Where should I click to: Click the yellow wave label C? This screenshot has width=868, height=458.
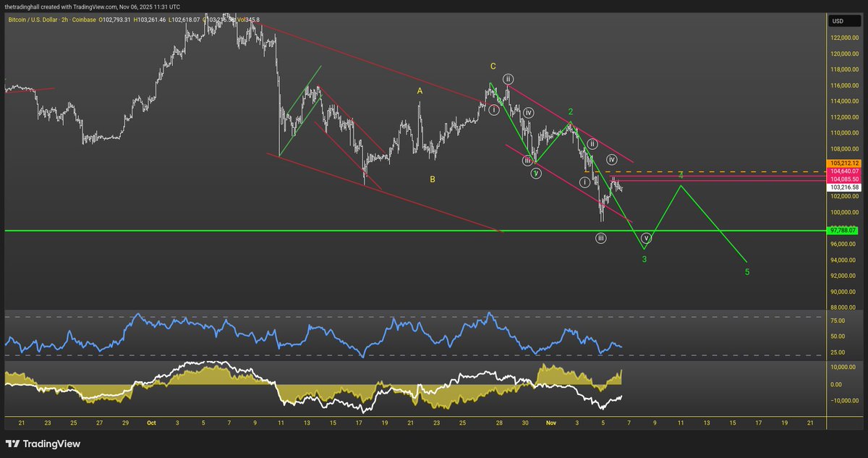[x=493, y=66]
